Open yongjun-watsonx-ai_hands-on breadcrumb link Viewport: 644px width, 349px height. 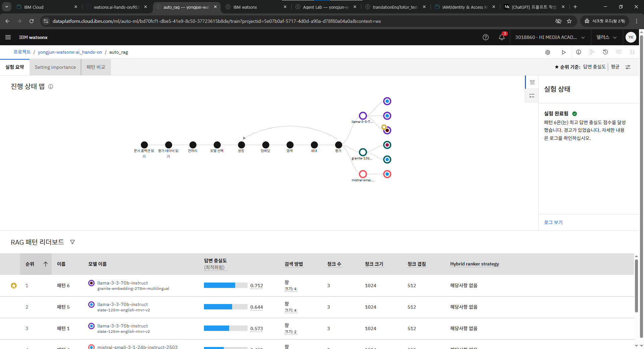click(70, 52)
